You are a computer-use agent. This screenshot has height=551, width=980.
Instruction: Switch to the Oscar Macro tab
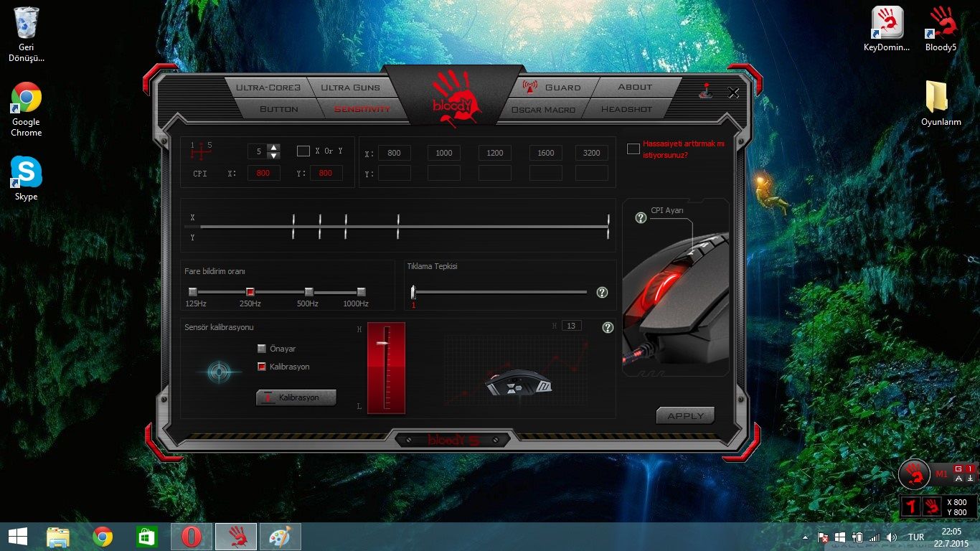[x=543, y=110]
